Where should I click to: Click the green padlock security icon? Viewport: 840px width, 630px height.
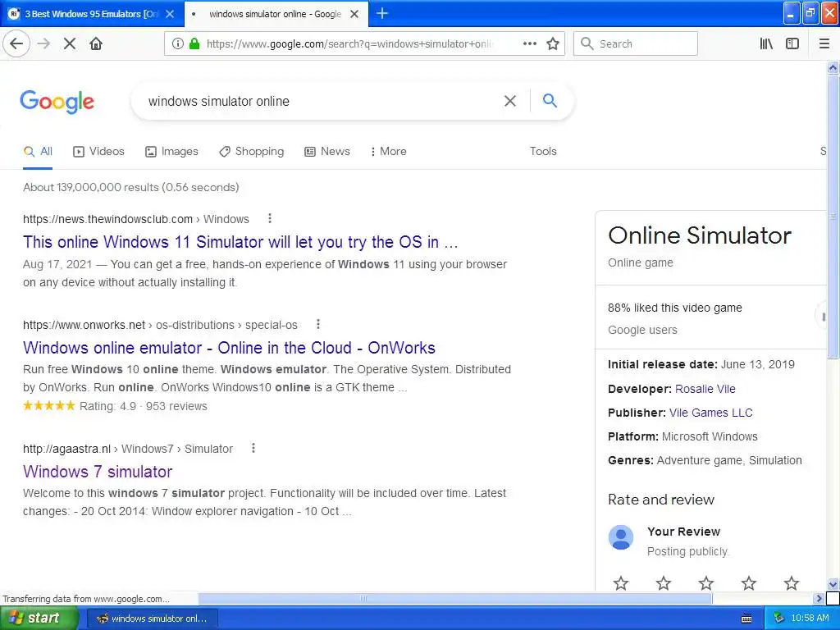[x=194, y=44]
